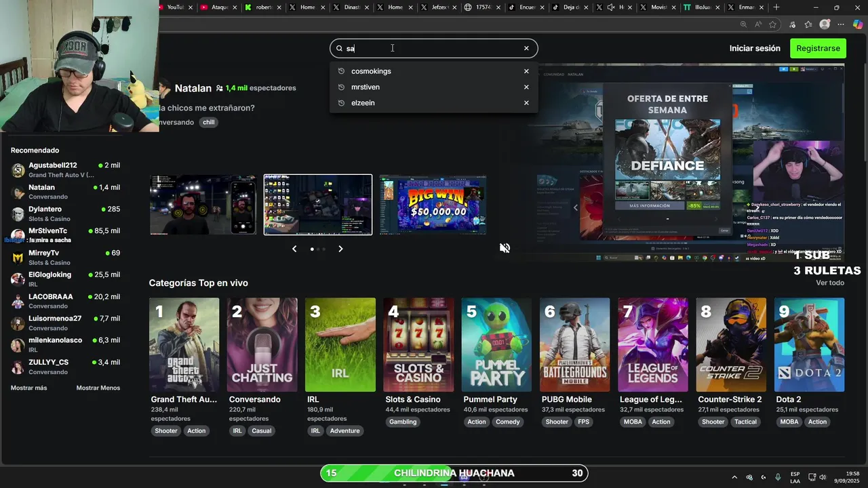Open MirreyTv recommended channel
Image resolution: width=868 pixels, height=488 pixels.
pos(65,258)
